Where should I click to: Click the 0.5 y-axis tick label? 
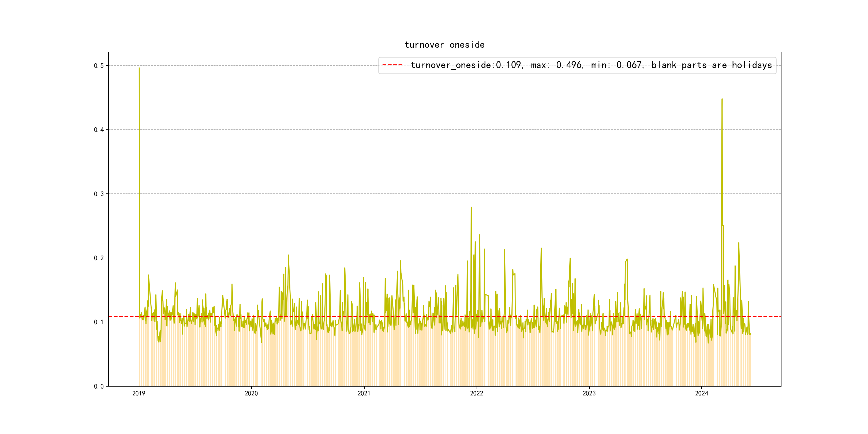99,66
